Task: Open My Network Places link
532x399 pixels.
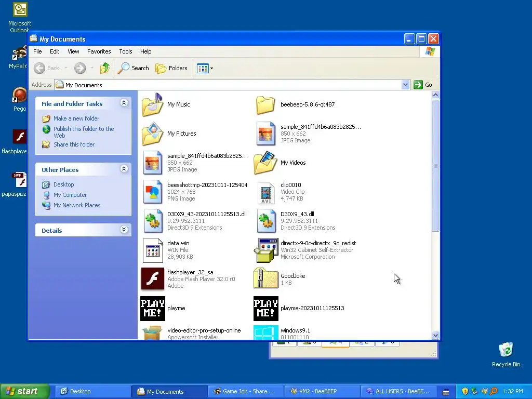Action: 77,205
